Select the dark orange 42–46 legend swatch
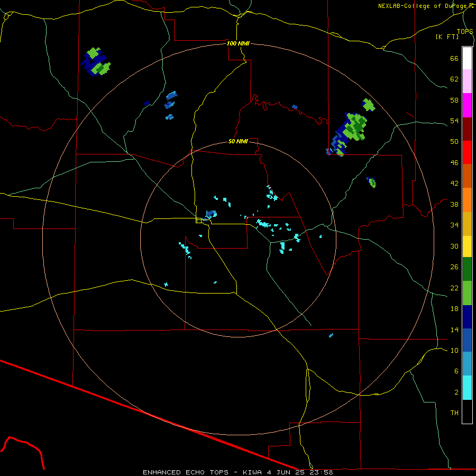This screenshot has height=476, width=476. click(x=467, y=176)
